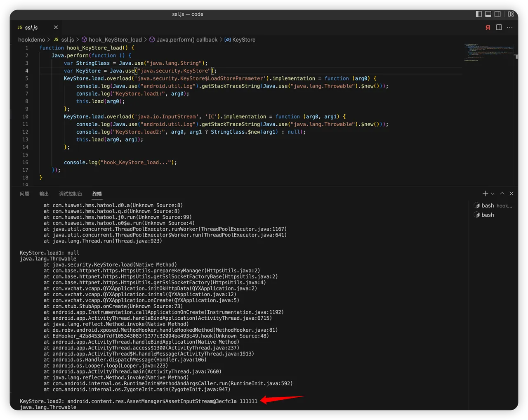Select the bash hook terminal session
The width and height of the screenshot is (528, 420).
[x=493, y=205]
